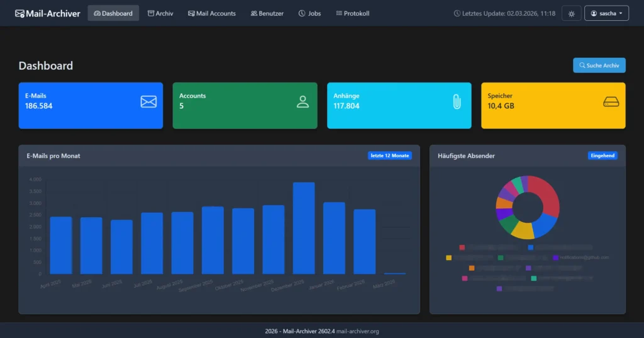
Task: Open the Benutzer users page
Action: (x=267, y=13)
